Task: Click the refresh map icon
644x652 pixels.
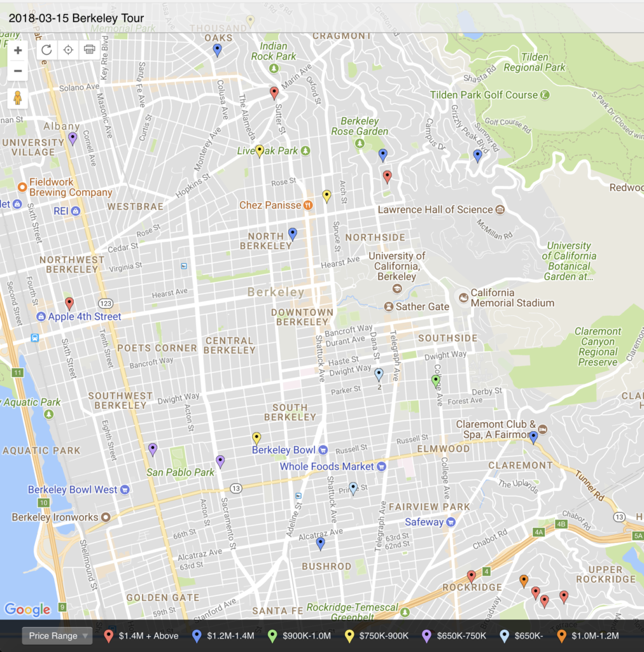Action: 46,50
